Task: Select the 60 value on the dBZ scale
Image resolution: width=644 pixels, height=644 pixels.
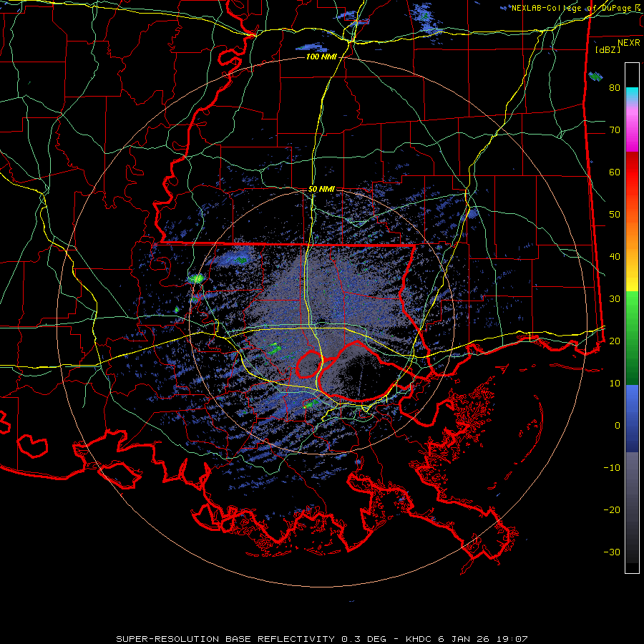Action: 615,172
